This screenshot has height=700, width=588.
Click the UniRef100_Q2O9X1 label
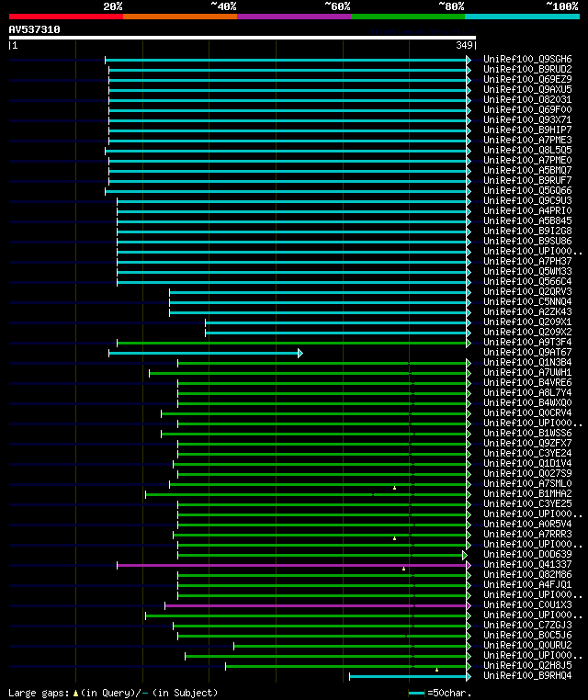point(527,322)
